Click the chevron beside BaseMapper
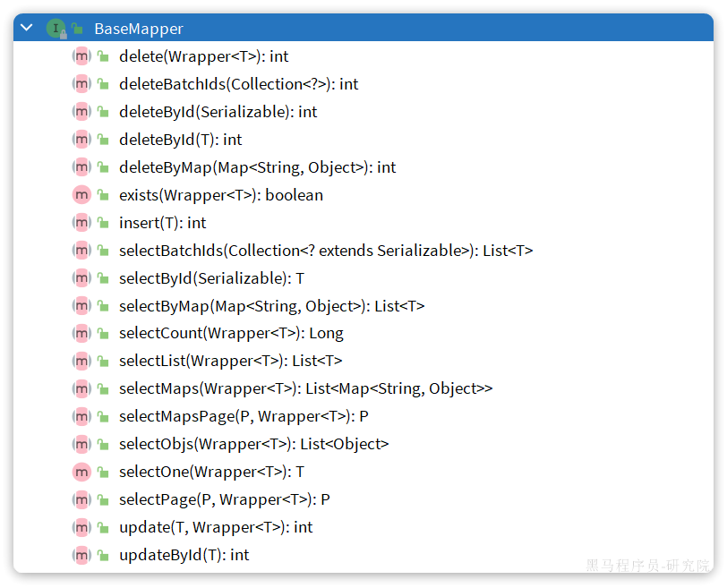The width and height of the screenshot is (727, 588). (x=26, y=28)
